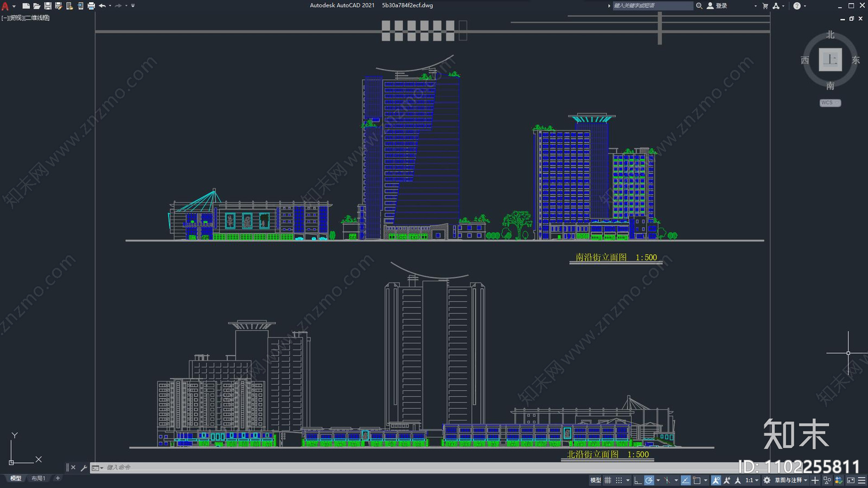Toggle drawing grid display
Image resolution: width=868 pixels, height=488 pixels.
pos(608,480)
